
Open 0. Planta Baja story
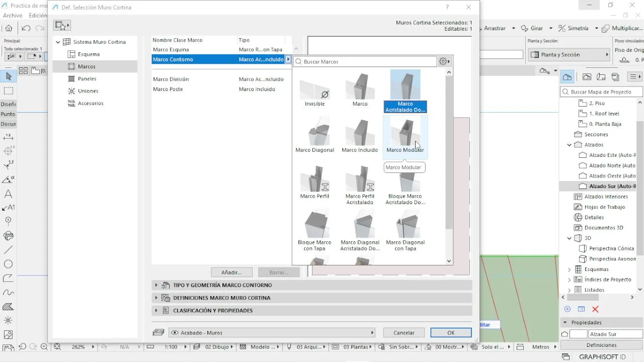tap(600, 124)
